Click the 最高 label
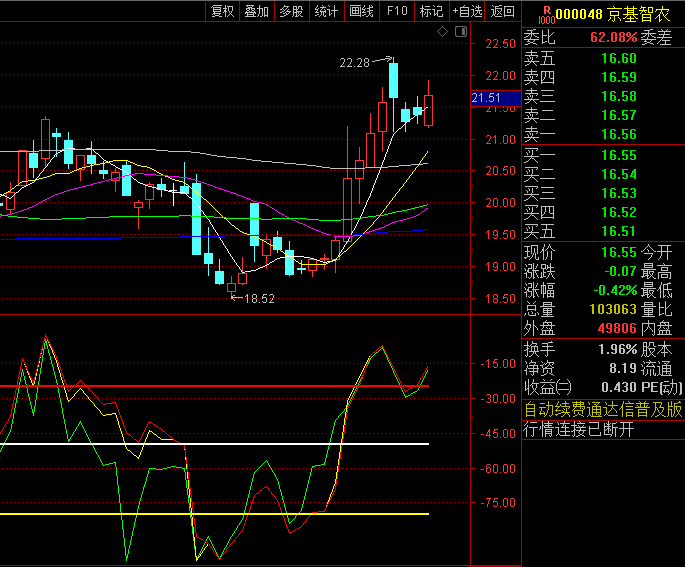This screenshot has height=567, width=685. (x=656, y=271)
